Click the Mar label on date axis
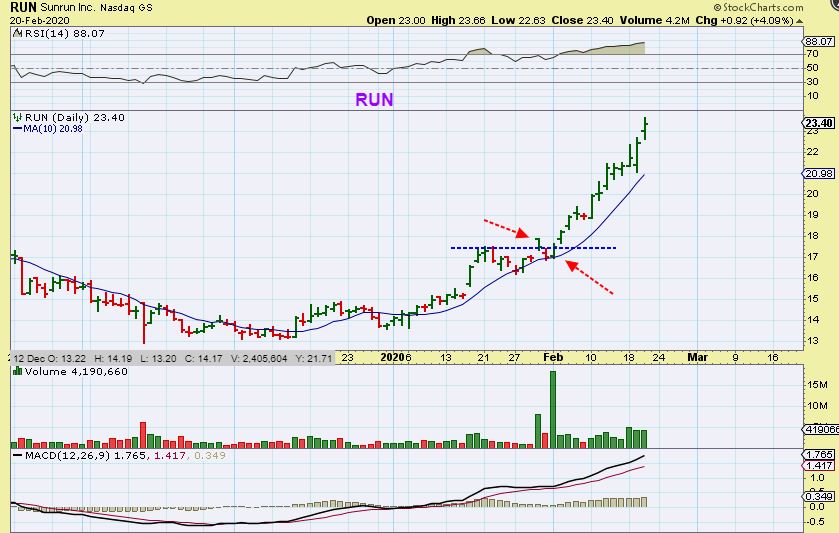 click(x=697, y=357)
